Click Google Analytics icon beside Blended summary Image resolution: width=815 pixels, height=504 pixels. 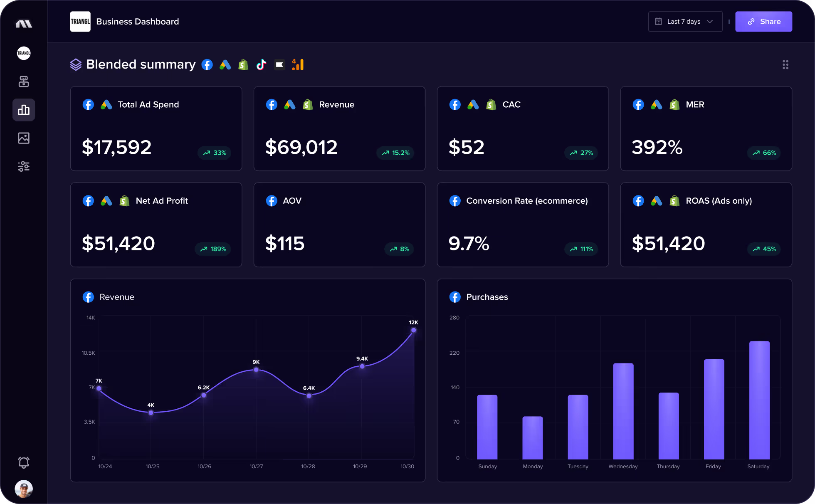[298, 64]
